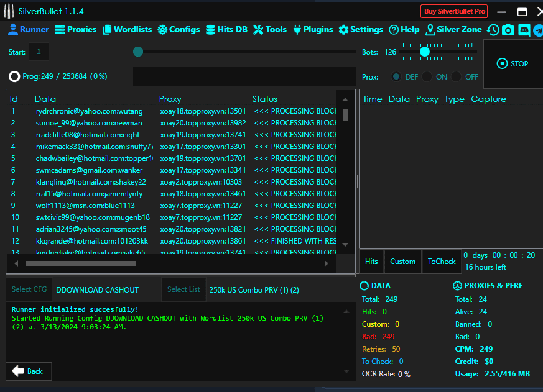Select the ON proxy mode radio button
Image resolution: width=543 pixels, height=392 pixels.
coord(427,76)
